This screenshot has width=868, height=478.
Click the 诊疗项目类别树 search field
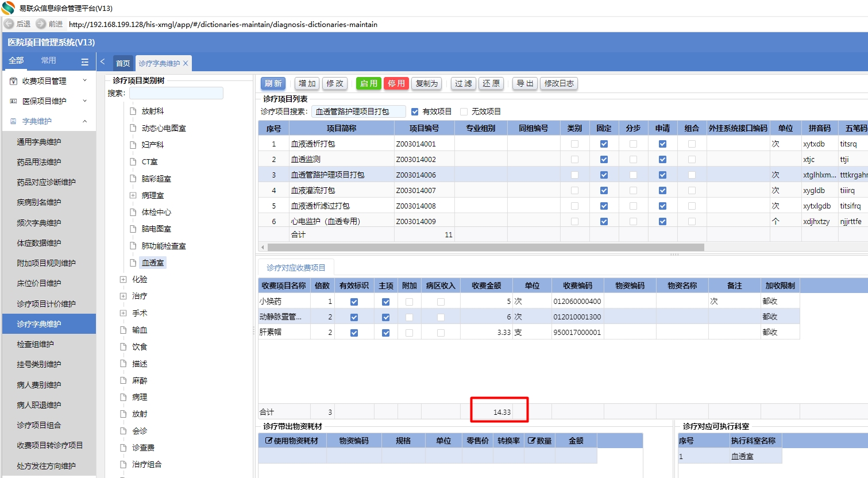[x=176, y=93]
